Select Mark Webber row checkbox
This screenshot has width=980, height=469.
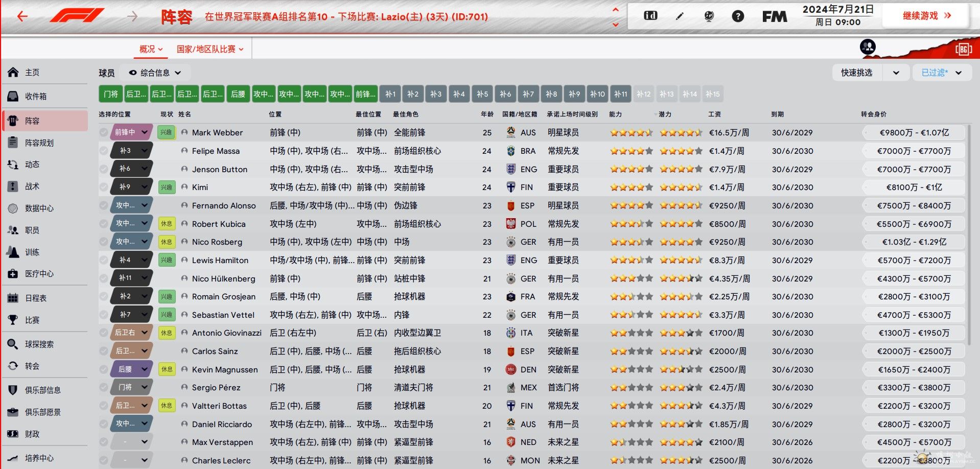[x=104, y=132]
